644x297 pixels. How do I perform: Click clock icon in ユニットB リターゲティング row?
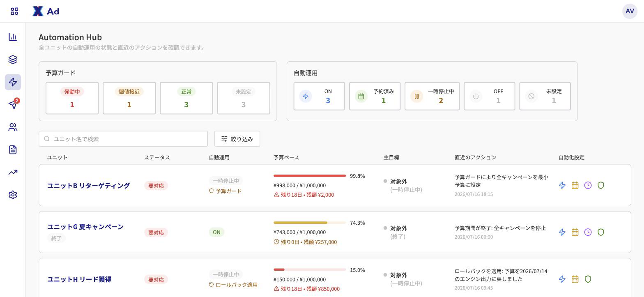[588, 185]
